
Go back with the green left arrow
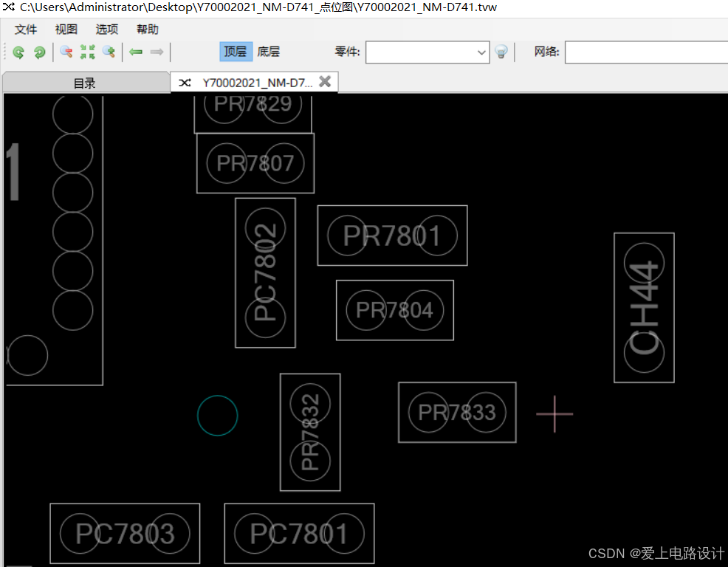click(x=136, y=52)
